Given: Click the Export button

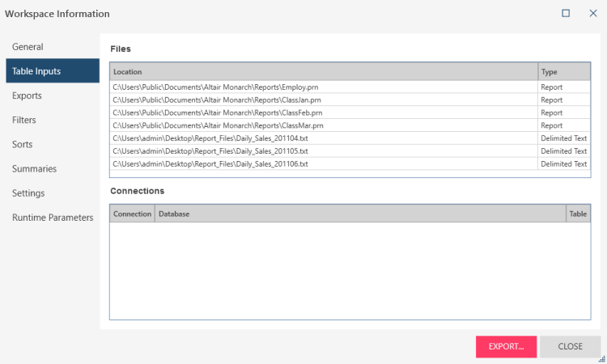Looking at the screenshot, I should pos(506,346).
